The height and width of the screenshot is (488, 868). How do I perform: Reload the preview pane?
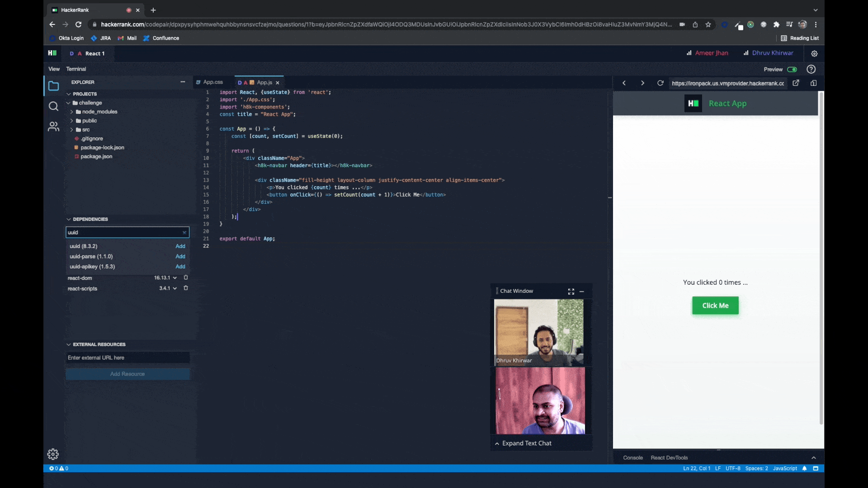[x=660, y=83]
